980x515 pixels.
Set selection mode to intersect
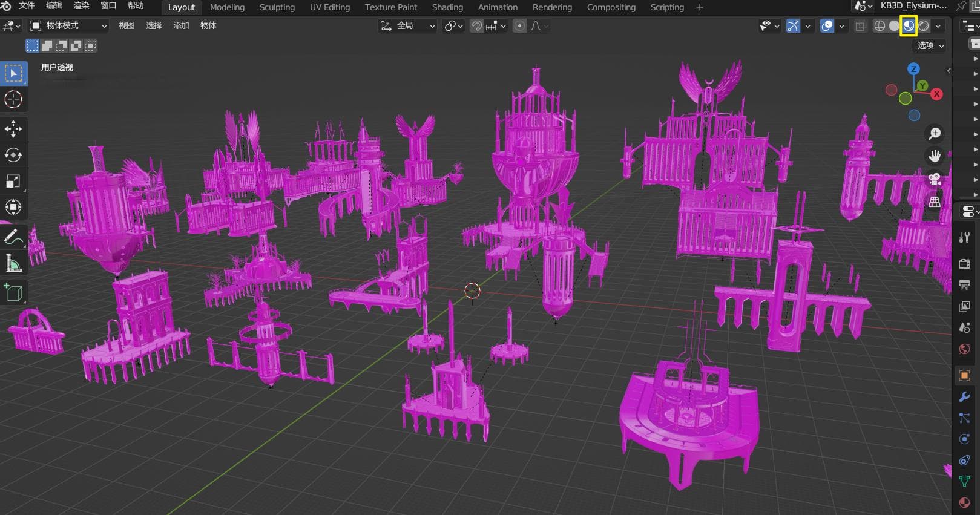(91, 45)
